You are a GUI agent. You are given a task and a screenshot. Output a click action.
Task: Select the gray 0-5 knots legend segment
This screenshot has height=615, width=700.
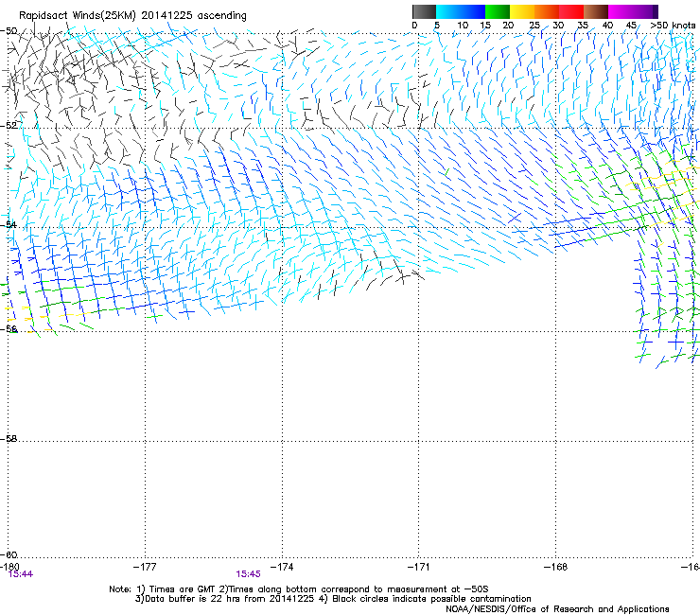tap(424, 11)
